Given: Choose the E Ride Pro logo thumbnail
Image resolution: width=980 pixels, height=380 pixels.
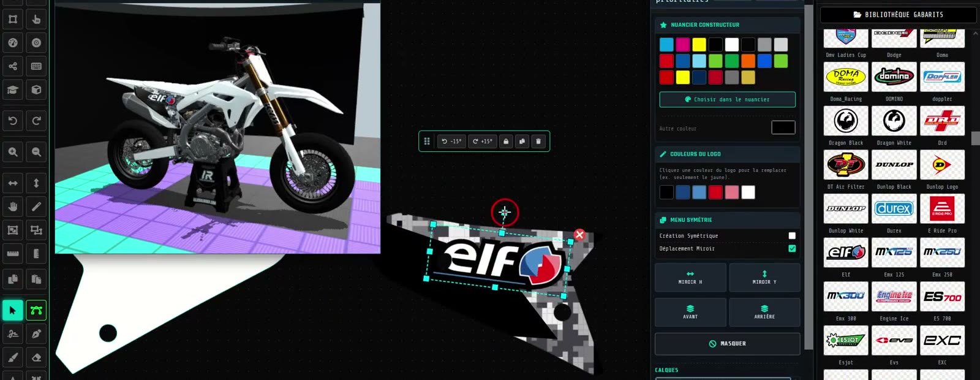Looking at the screenshot, I should point(942,208).
